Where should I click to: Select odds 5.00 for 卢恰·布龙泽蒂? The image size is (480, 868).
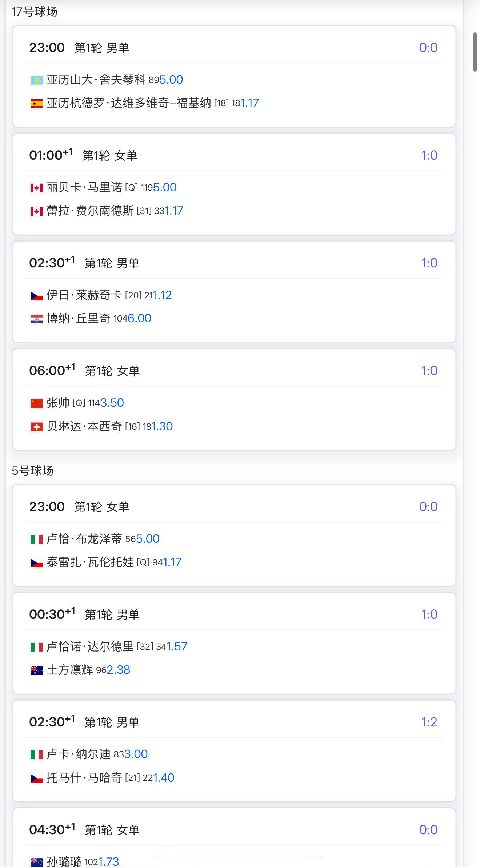[148, 539]
